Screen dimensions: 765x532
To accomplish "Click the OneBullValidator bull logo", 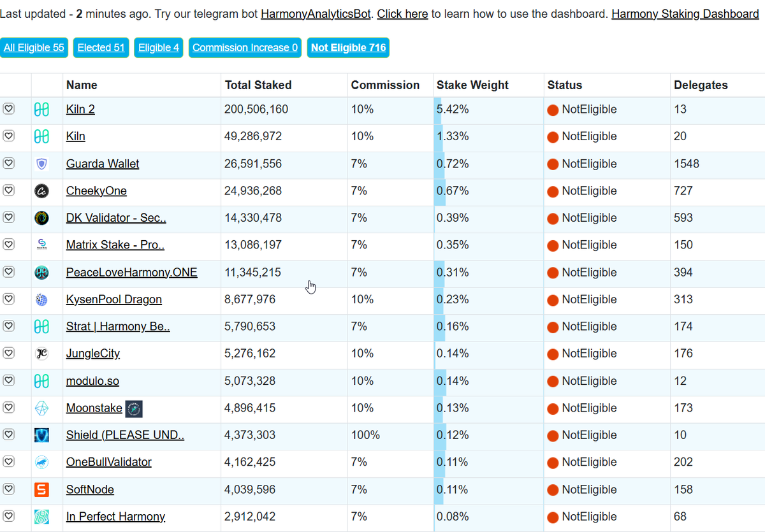I will point(41,463).
